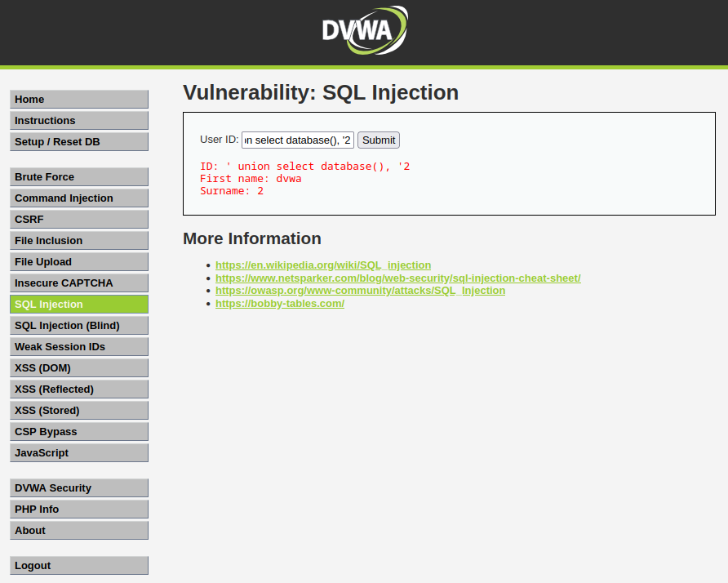Open Insecure CAPTCHA section

click(79, 283)
